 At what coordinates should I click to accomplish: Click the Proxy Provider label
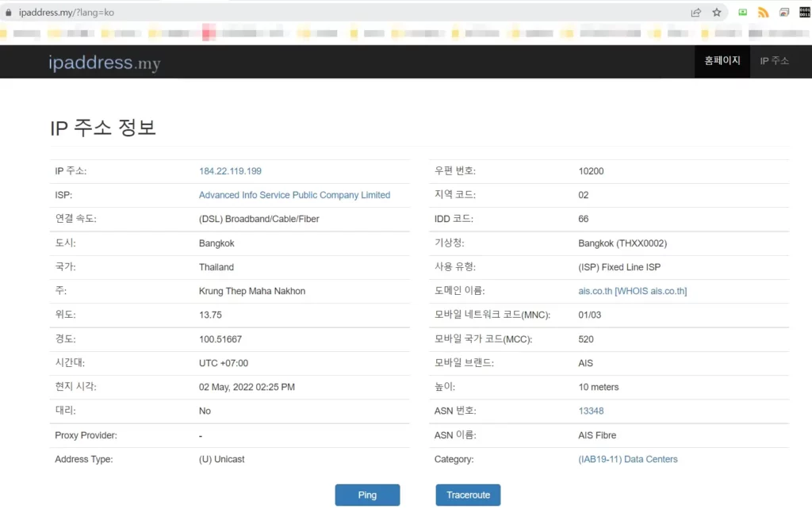click(x=86, y=435)
